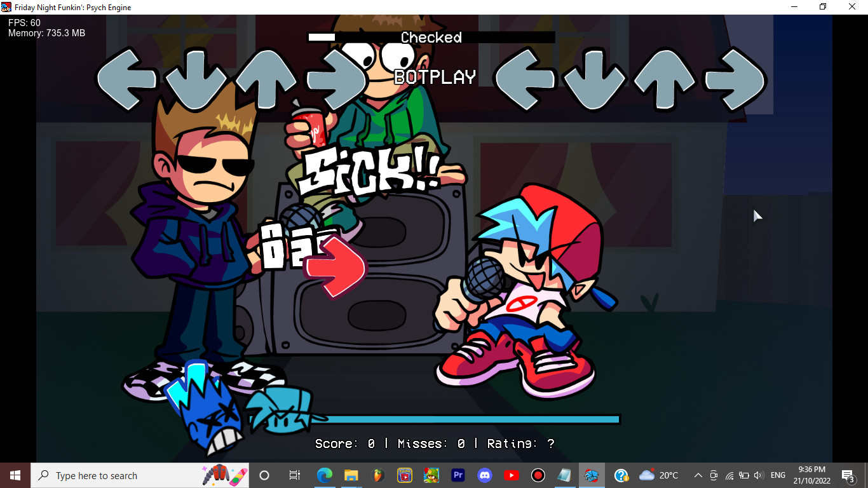Open File Explorer from taskbar
The height and width of the screenshot is (488, 868).
tap(351, 475)
